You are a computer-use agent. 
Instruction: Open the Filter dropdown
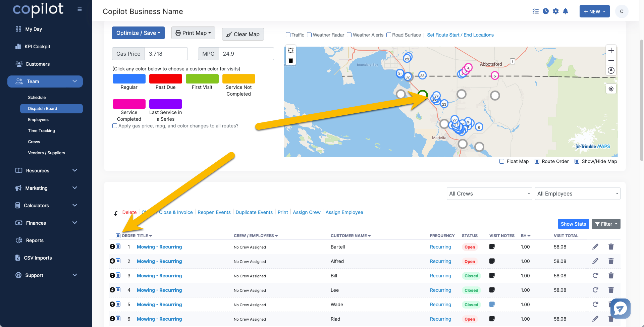click(606, 224)
